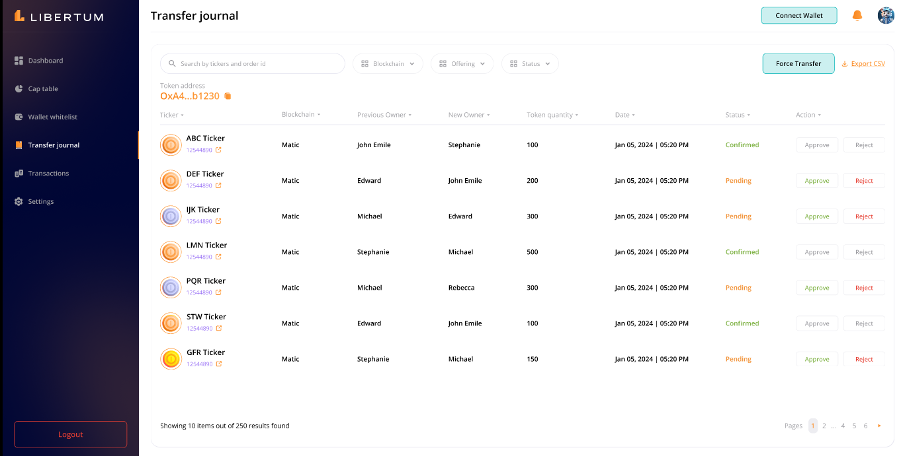Open Settings from the sidebar
Screen dimensions: 904x456
40,202
